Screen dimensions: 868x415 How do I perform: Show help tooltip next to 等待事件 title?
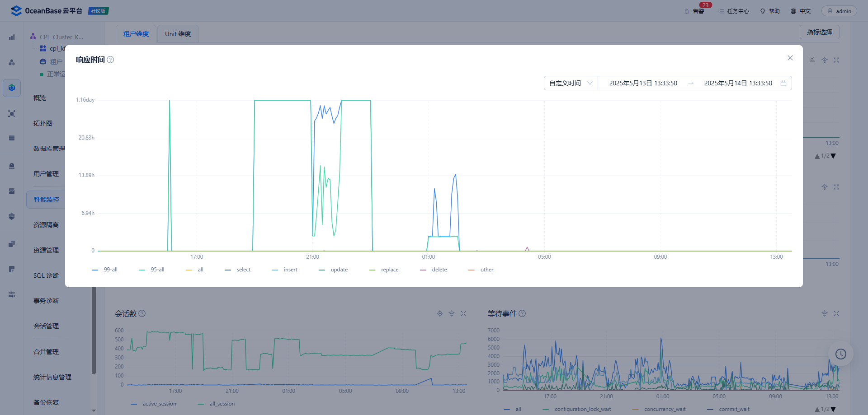click(x=522, y=313)
